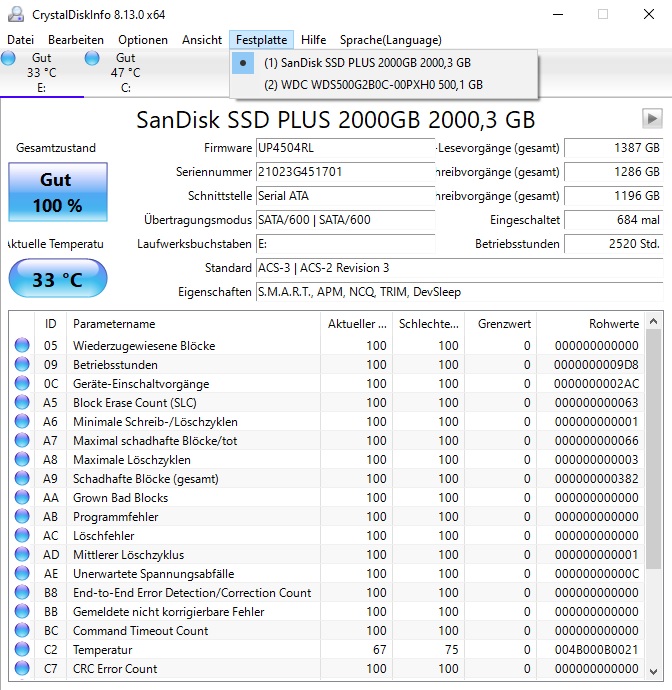This screenshot has width=672, height=690.
Task: Open the Hilfe menu
Action: coord(313,40)
